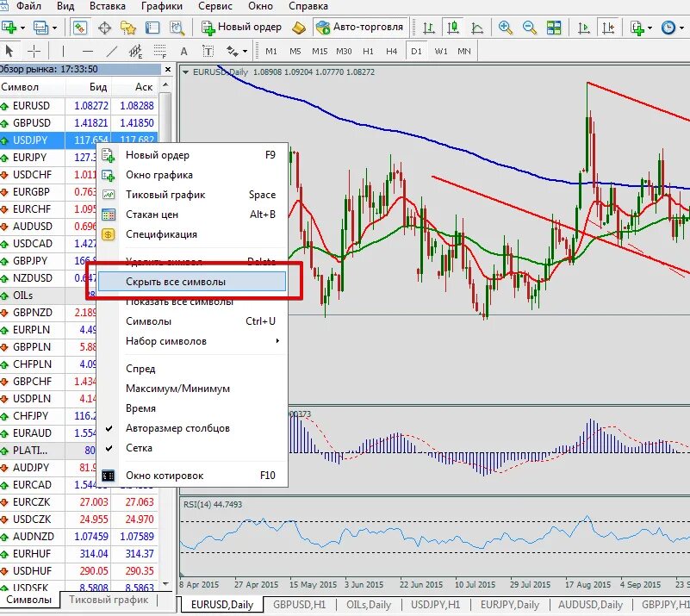Viewport: 690px width, 616px height.
Task: Switch to GBPUSD,H1 chart tab
Action: (x=299, y=605)
